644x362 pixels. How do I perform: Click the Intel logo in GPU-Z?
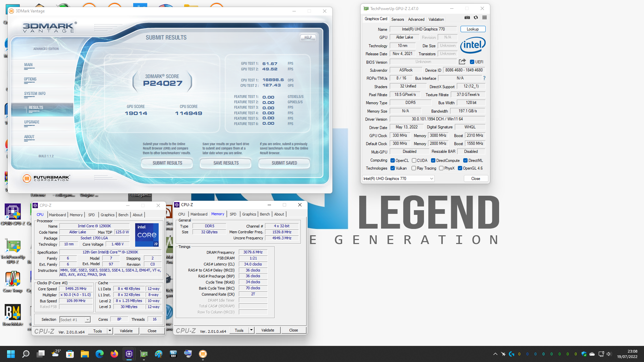click(x=473, y=45)
